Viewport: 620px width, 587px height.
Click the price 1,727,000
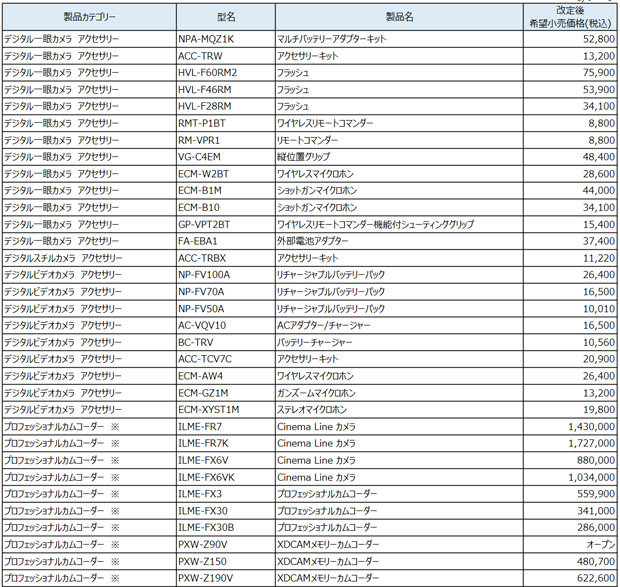coord(592,444)
